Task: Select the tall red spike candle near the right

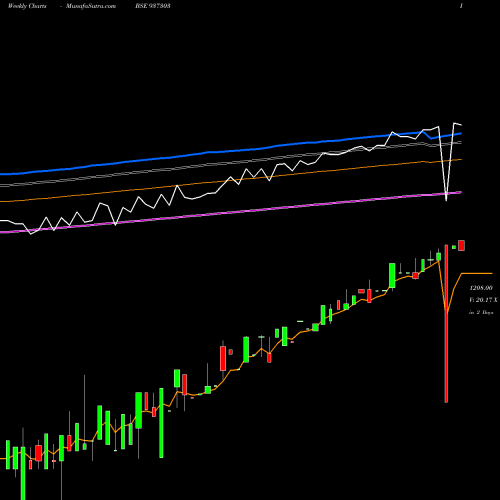Action: click(446, 324)
